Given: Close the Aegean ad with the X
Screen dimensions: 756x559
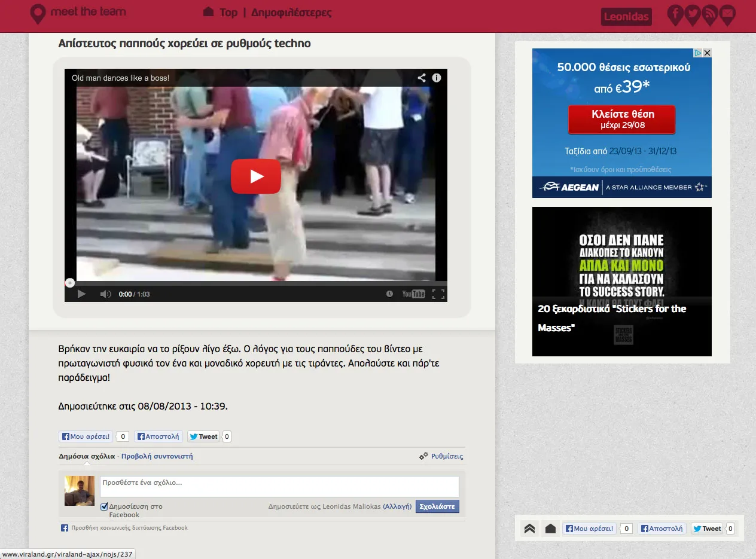Looking at the screenshot, I should [707, 53].
